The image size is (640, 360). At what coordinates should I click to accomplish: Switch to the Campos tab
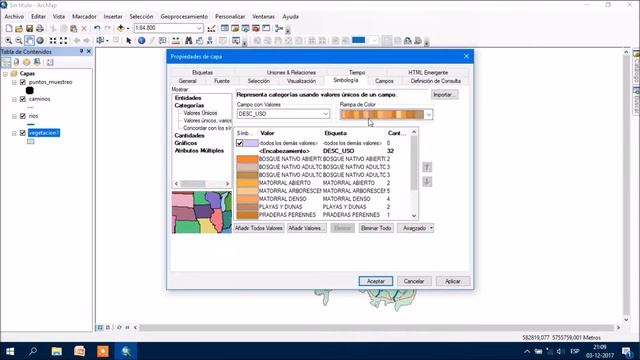click(x=384, y=81)
